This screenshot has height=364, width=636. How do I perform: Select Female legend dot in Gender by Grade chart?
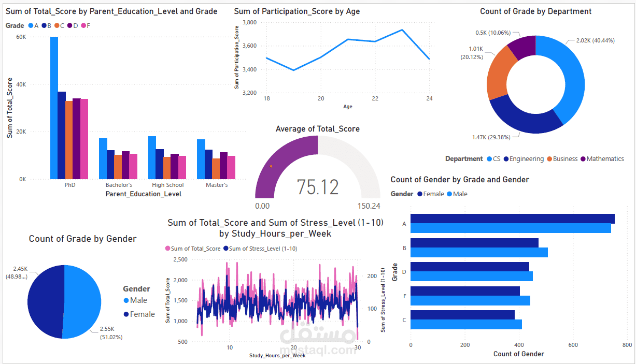pos(419,194)
